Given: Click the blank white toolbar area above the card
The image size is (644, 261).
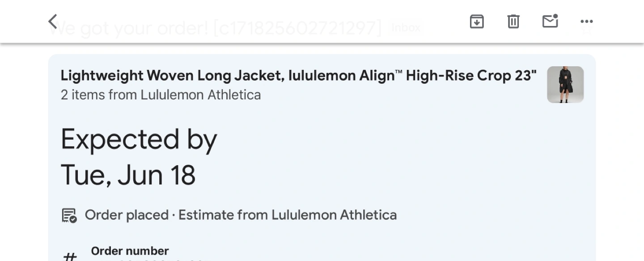Looking at the screenshot, I should pos(268,9).
